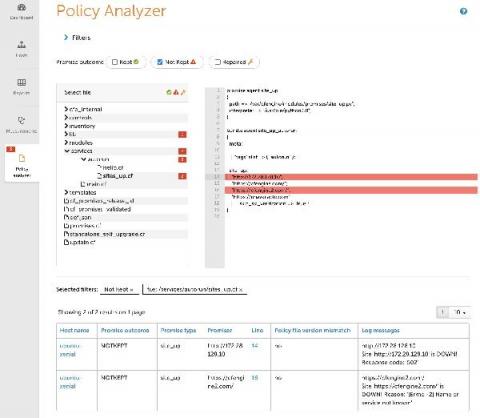Click repaired wrench icon in Select file header
480x418 pixels.
point(183,92)
